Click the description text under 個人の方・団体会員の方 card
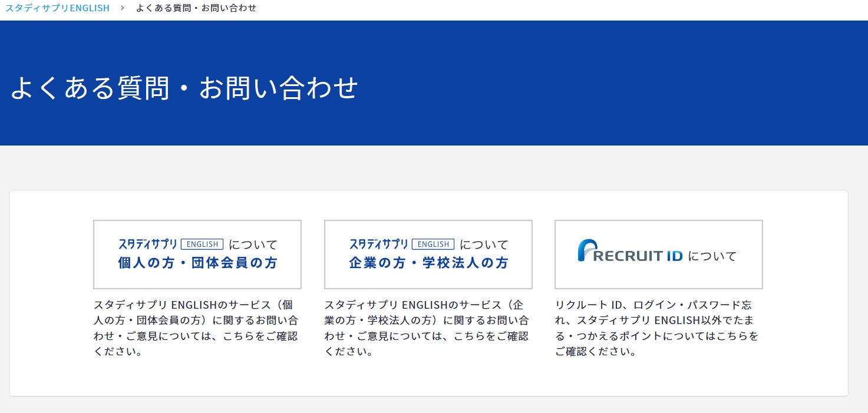868x413 pixels. pos(196,329)
